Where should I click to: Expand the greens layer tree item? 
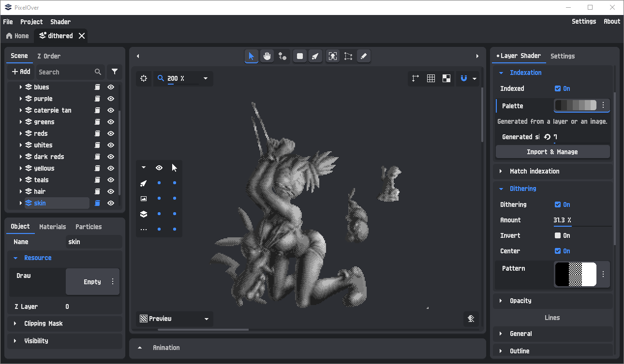pyautogui.click(x=21, y=122)
